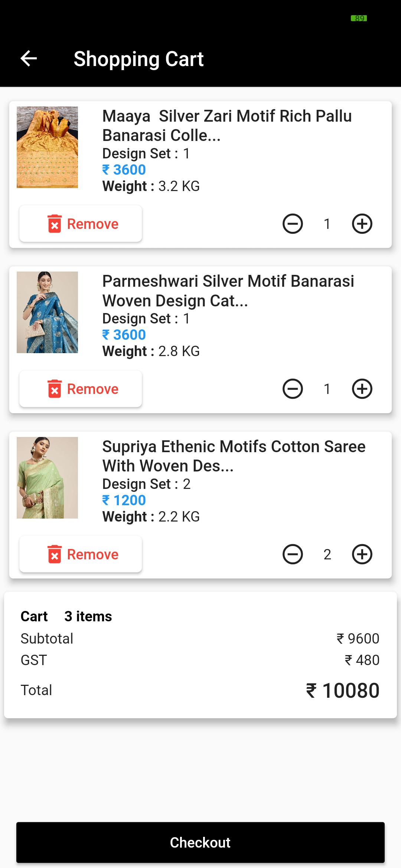Open the orange Maaya saree thumbnail
This screenshot has width=401, height=868.
[x=47, y=147]
